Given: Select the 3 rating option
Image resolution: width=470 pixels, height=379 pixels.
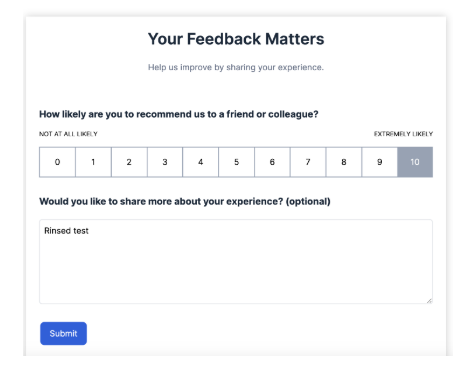Looking at the screenshot, I should tap(165, 162).
